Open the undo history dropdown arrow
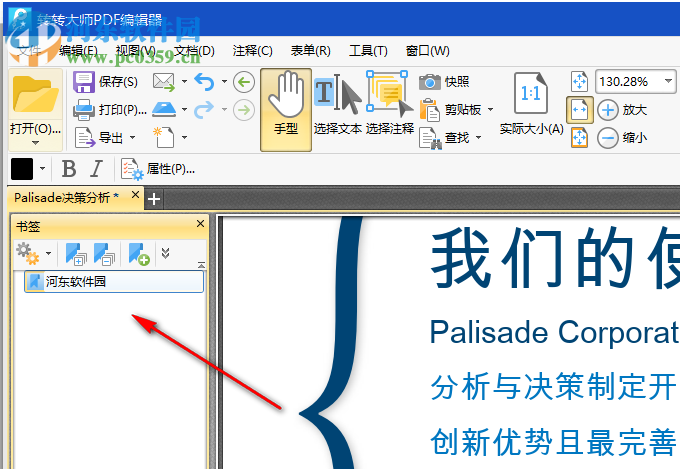Screen dimensions: 680x469 click(x=224, y=82)
